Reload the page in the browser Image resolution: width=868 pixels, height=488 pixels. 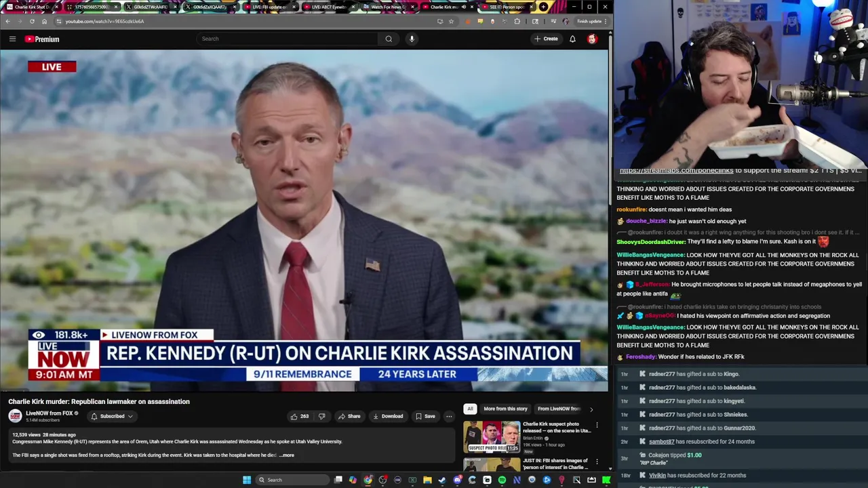pyautogui.click(x=32, y=21)
